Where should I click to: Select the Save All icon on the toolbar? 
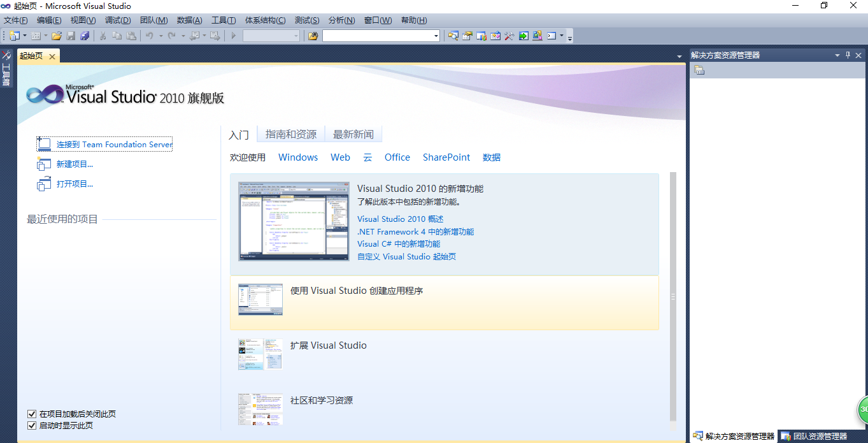click(86, 36)
